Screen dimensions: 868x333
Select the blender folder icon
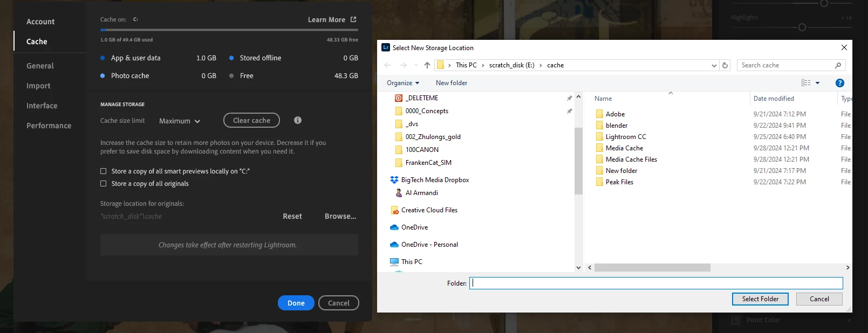coord(599,126)
